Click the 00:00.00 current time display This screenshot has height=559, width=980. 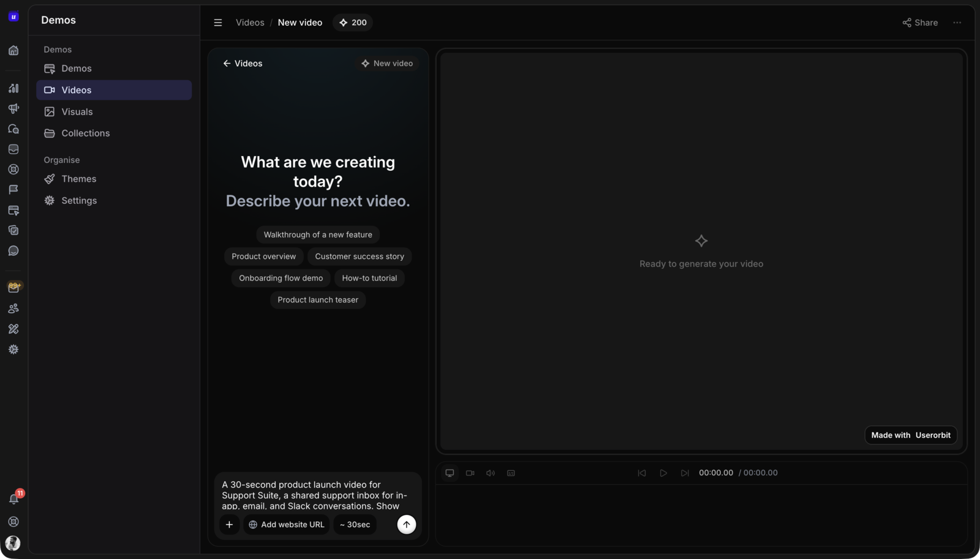pyautogui.click(x=716, y=473)
